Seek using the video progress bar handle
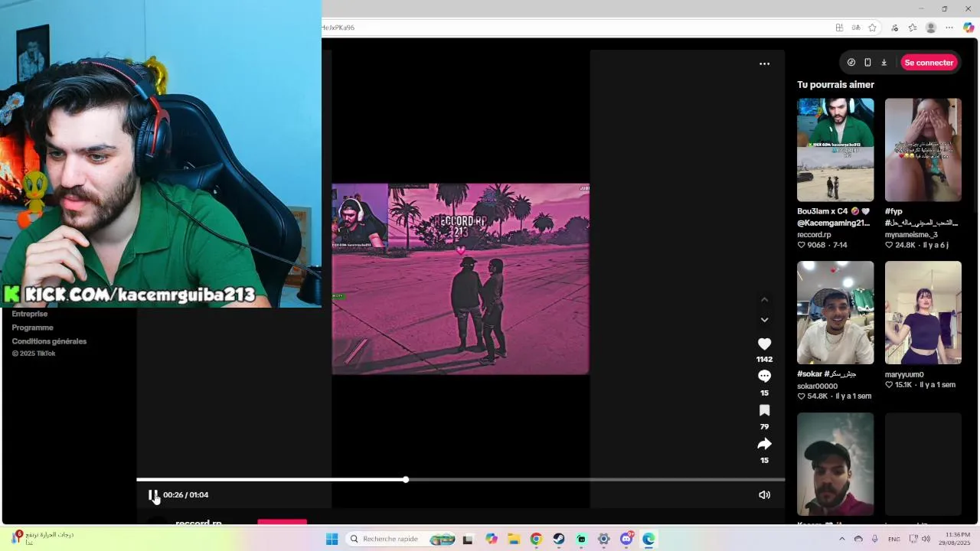 (x=406, y=480)
